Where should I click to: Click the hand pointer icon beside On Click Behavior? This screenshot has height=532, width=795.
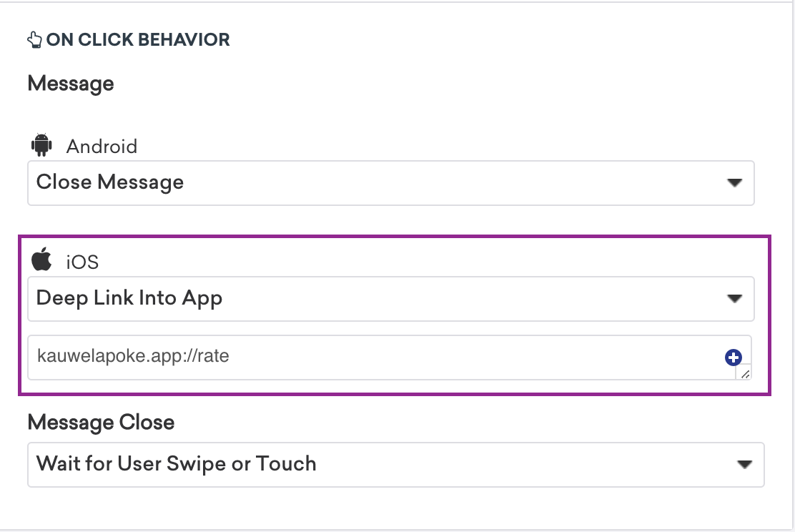tap(34, 39)
